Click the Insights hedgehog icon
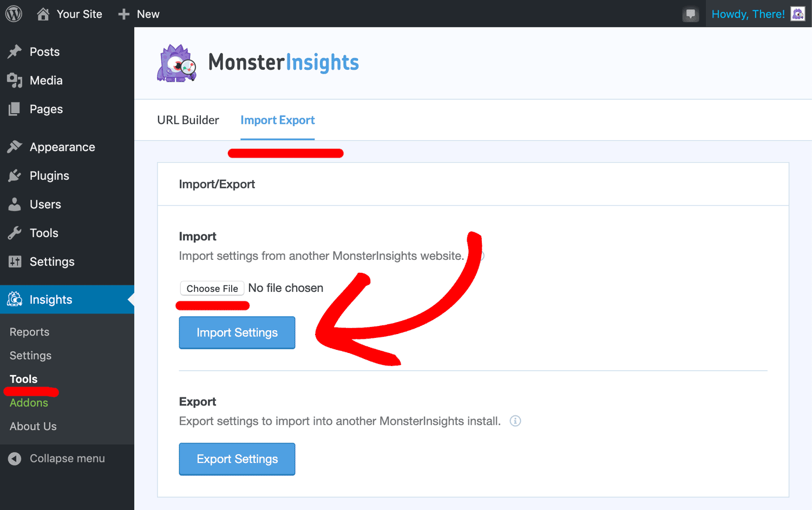 point(15,299)
